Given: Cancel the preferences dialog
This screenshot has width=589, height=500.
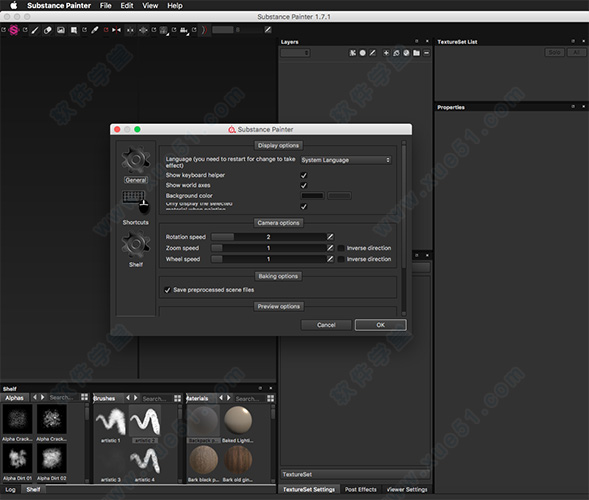Looking at the screenshot, I should (x=326, y=325).
